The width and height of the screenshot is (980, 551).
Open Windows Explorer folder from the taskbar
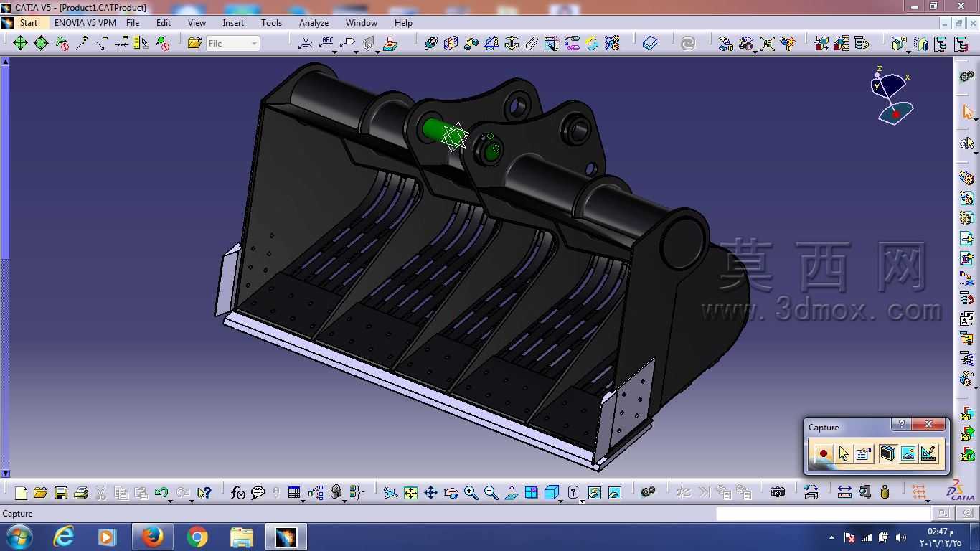241,537
